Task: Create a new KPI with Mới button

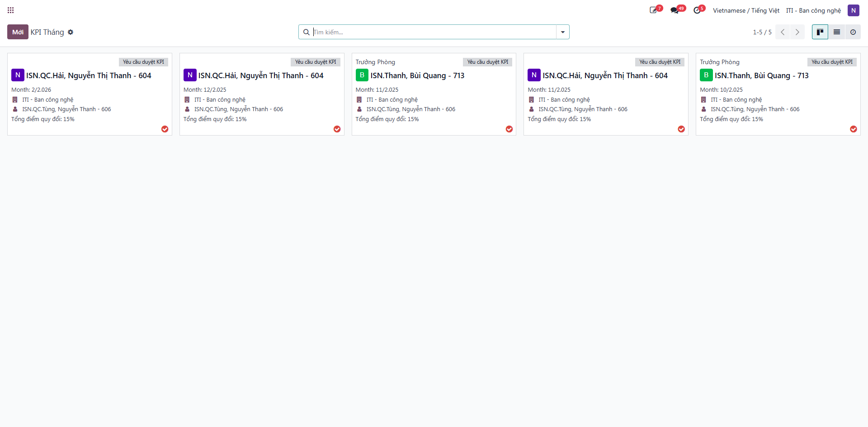Action: point(18,32)
